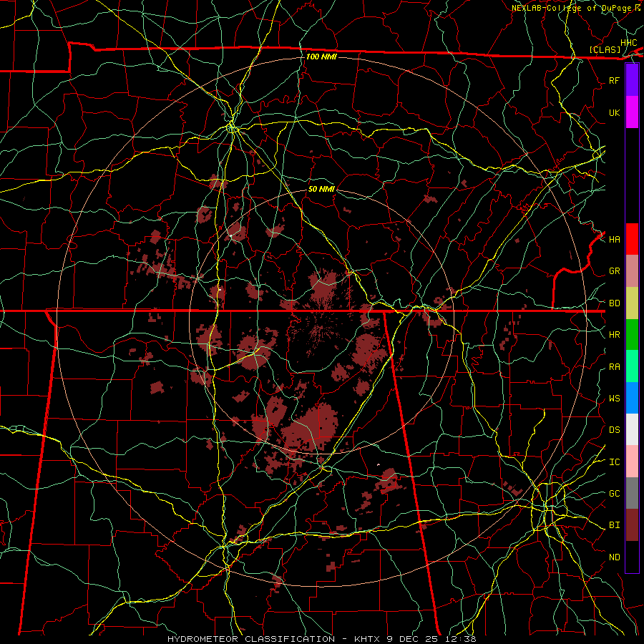
Task: Click the GR legend label
Action: (615, 271)
